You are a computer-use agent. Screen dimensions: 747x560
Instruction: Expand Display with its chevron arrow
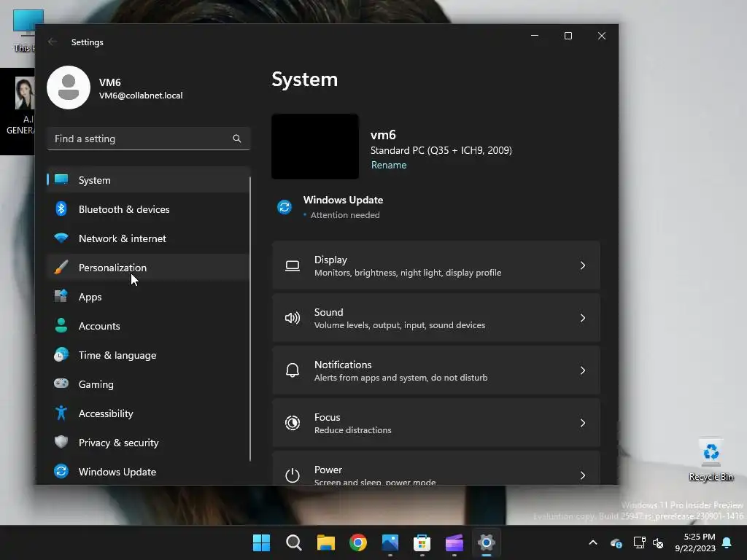583,265
